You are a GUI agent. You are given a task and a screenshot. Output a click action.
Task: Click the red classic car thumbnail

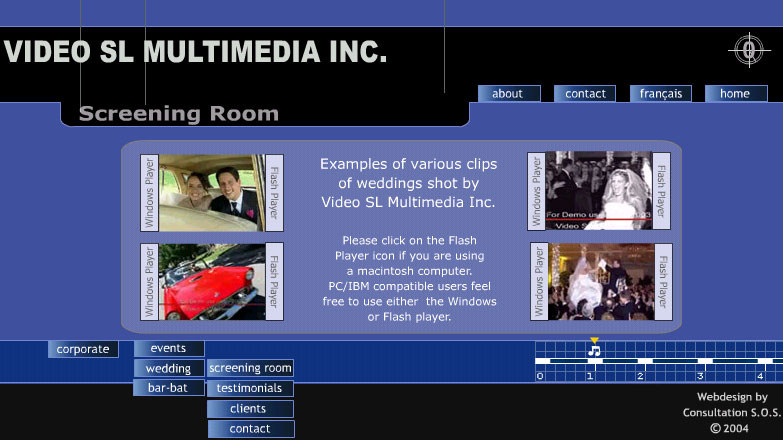(x=212, y=282)
